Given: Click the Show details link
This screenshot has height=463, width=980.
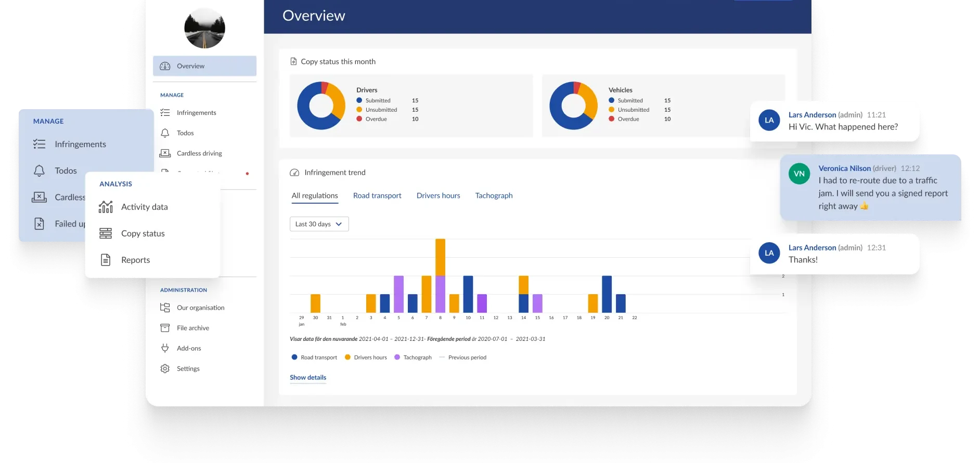Looking at the screenshot, I should click(x=308, y=377).
